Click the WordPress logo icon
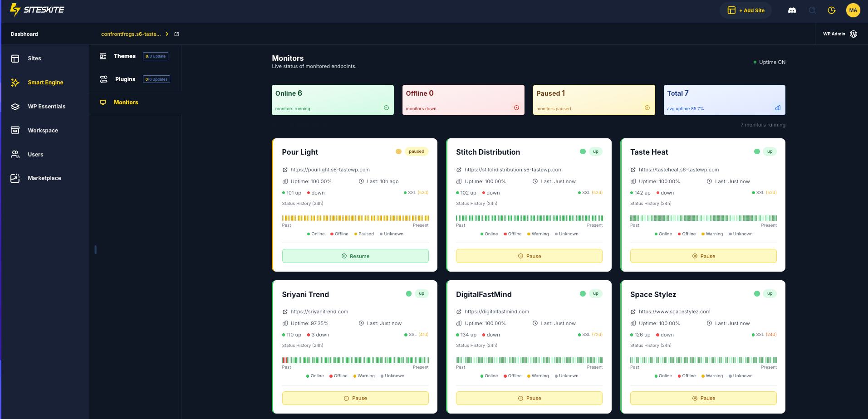Viewport: 868px width, 419px height. [x=853, y=34]
